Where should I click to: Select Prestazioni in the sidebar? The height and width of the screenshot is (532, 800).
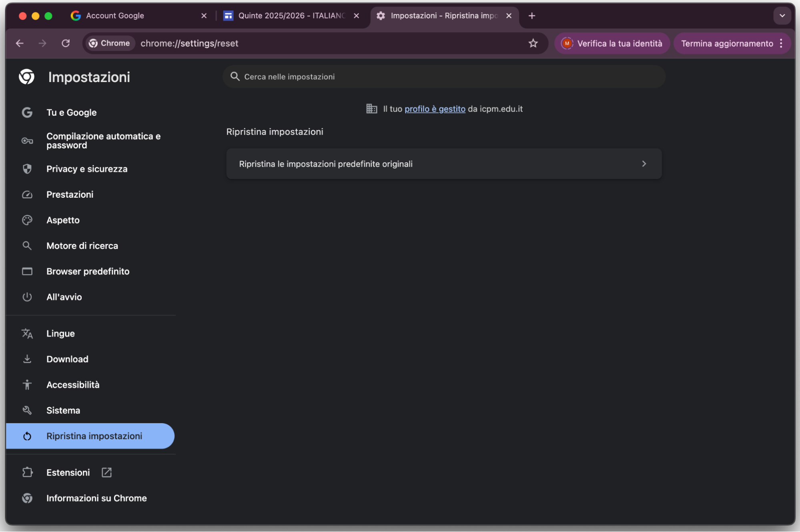[x=70, y=195]
